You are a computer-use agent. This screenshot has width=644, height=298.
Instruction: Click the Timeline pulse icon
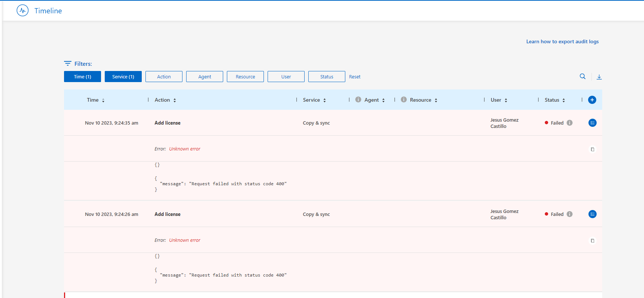(23, 11)
